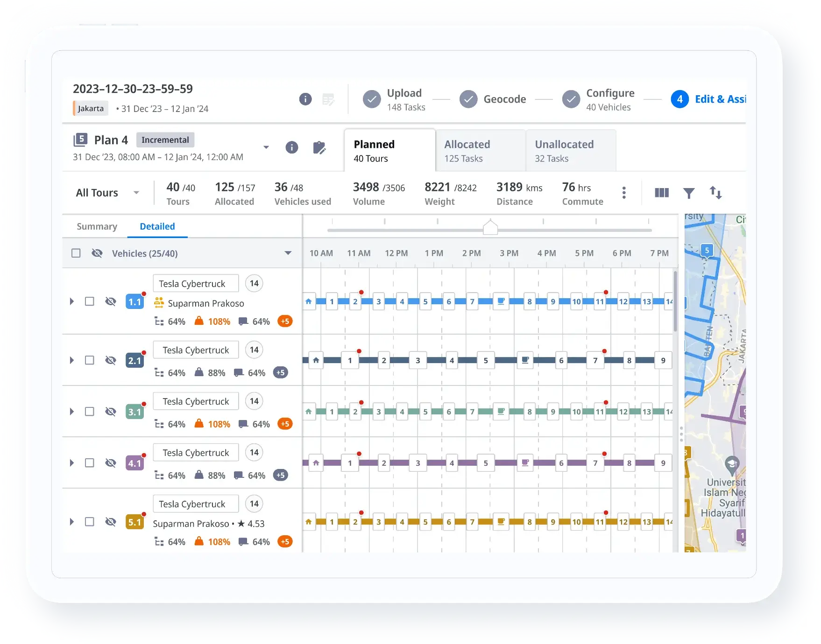Click the coffee break icon on tour 2.1
This screenshot has height=644, width=821.
525,360
